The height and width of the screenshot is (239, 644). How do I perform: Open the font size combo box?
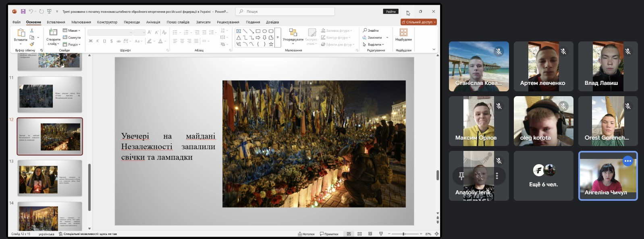tap(139, 32)
